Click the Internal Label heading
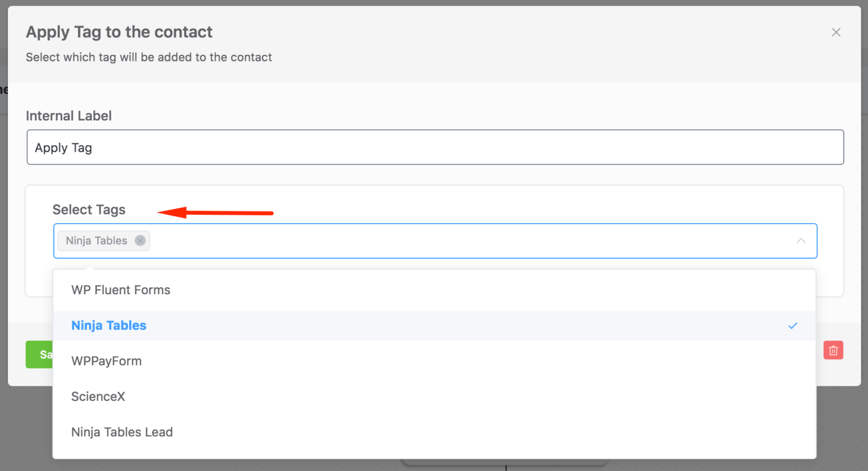This screenshot has height=471, width=868. point(68,116)
